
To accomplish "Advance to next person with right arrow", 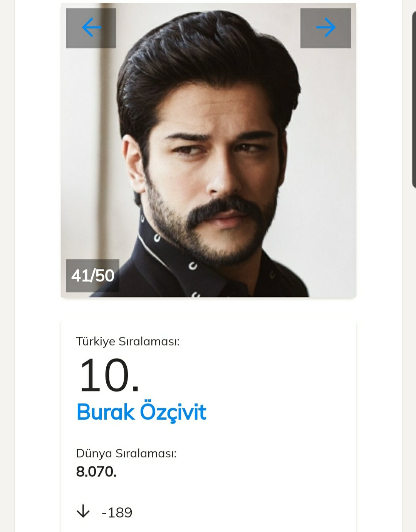I will 325,28.
